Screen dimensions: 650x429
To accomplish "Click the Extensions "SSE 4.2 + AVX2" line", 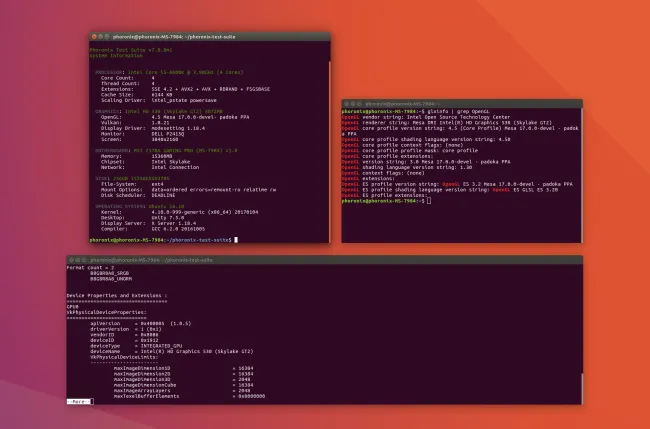I will [x=185, y=89].
